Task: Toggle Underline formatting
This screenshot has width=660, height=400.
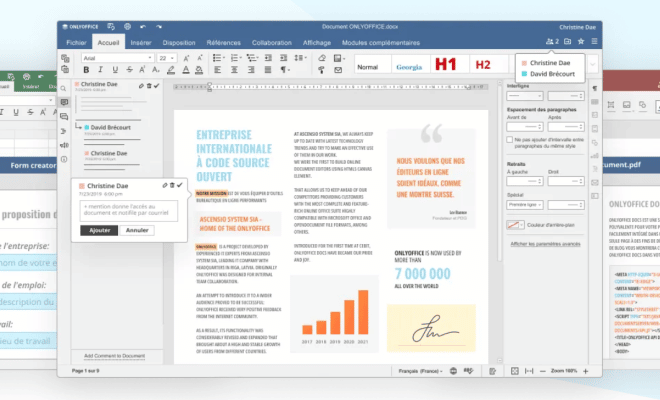Action: pos(115,69)
